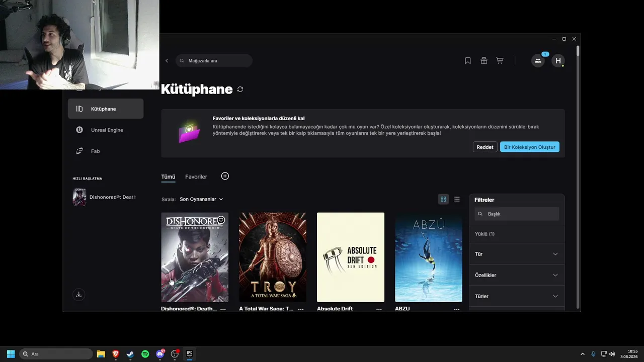This screenshot has height=362, width=644.
Task: Open File Explorer from the taskbar
Action: pyautogui.click(x=101, y=354)
